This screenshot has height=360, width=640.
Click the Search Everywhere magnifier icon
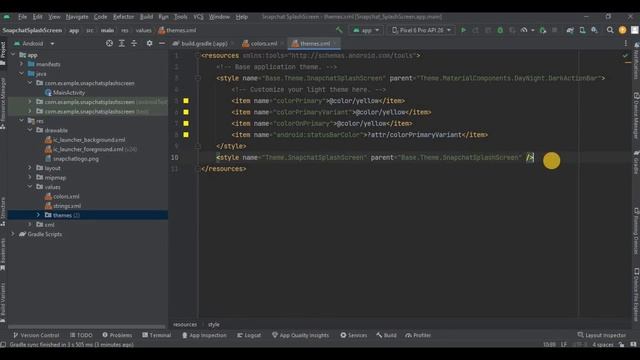point(610,30)
